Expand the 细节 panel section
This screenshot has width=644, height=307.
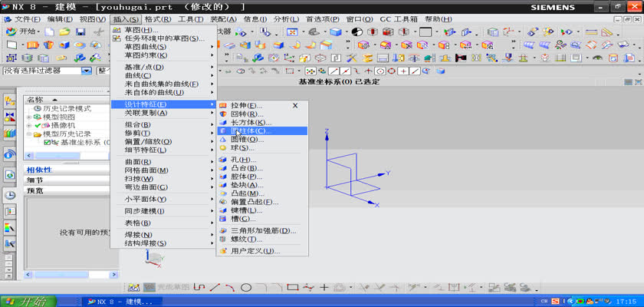pyautogui.click(x=67, y=180)
